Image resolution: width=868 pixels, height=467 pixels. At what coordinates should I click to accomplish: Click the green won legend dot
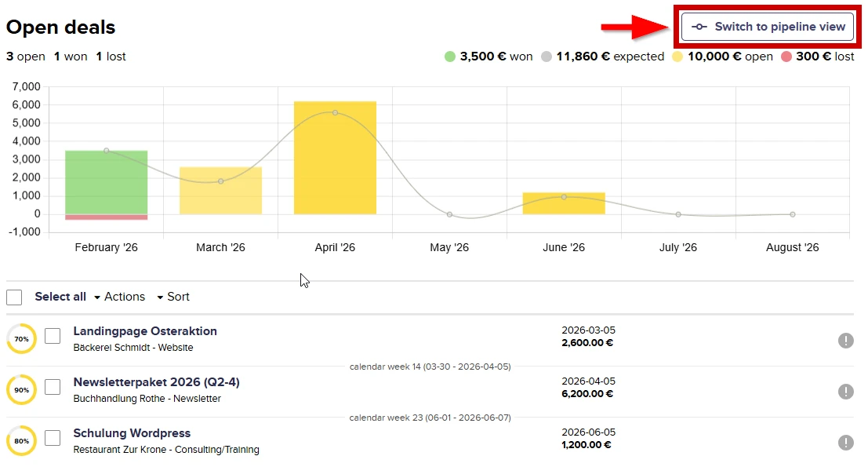(x=450, y=57)
